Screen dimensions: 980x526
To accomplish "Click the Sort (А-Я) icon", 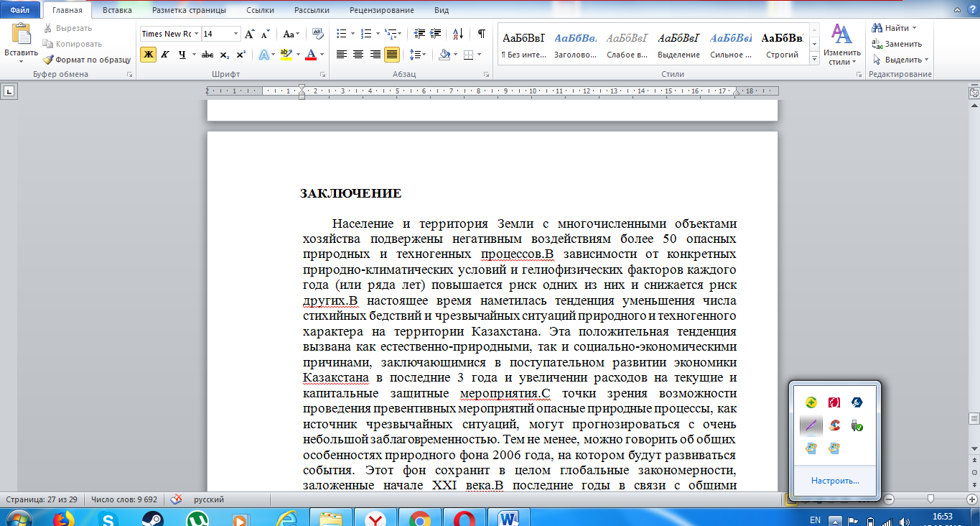I will [459, 34].
